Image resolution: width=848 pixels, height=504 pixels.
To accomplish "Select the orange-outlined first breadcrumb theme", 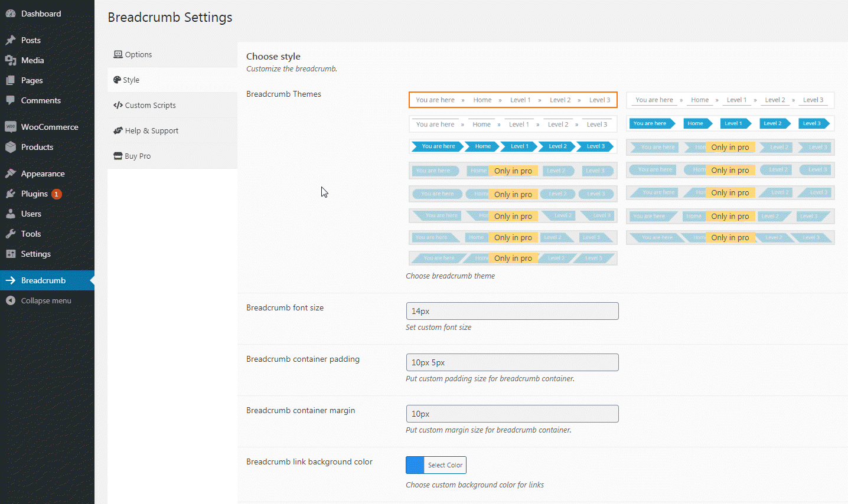I will pyautogui.click(x=513, y=100).
